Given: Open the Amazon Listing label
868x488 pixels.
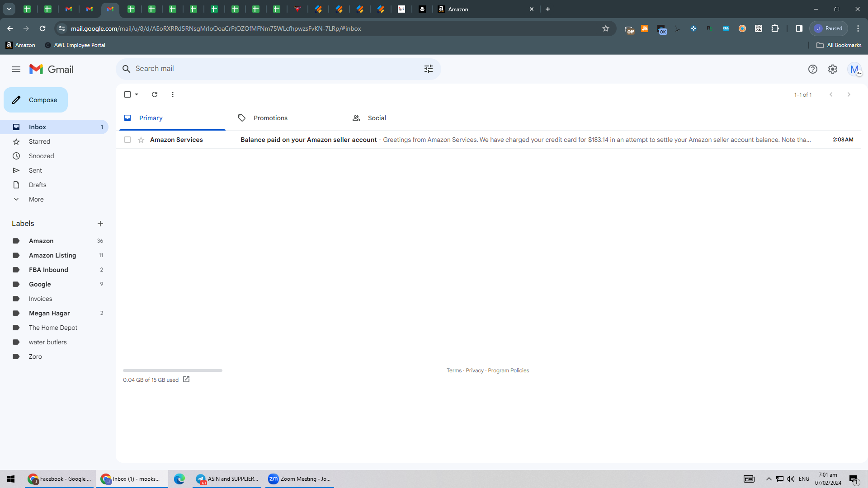Looking at the screenshot, I should [54, 255].
